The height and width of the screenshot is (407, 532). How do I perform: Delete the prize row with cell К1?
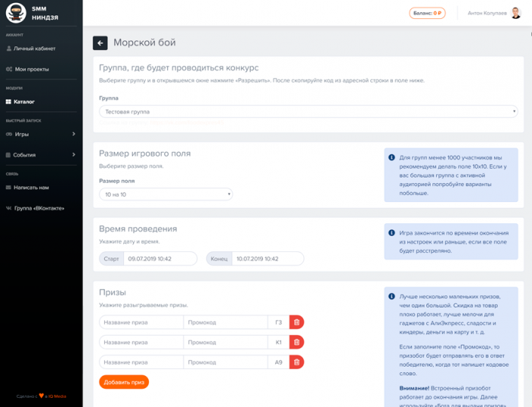(296, 342)
